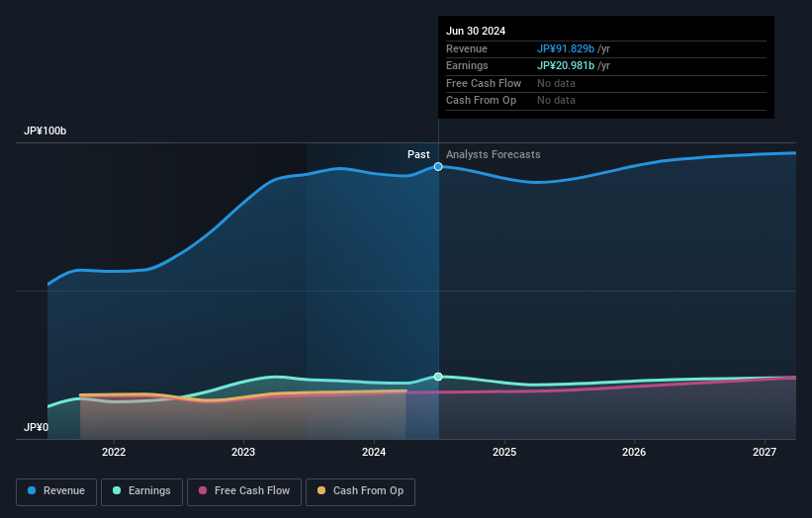Click the 2023 x-axis label

243,453
